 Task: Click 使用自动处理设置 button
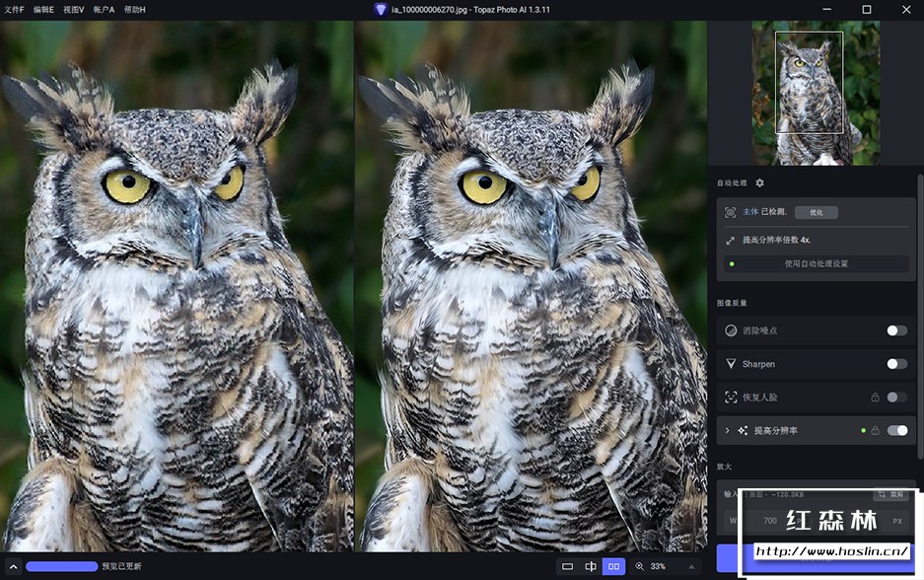pyautogui.click(x=817, y=263)
